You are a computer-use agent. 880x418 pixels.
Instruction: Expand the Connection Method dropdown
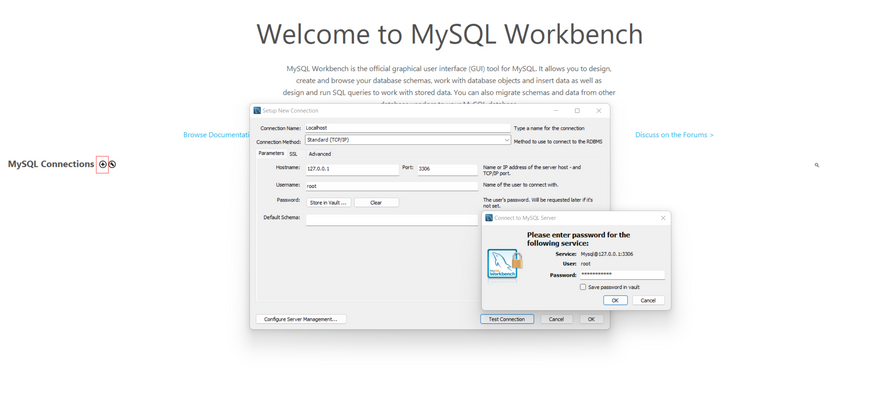pos(506,141)
